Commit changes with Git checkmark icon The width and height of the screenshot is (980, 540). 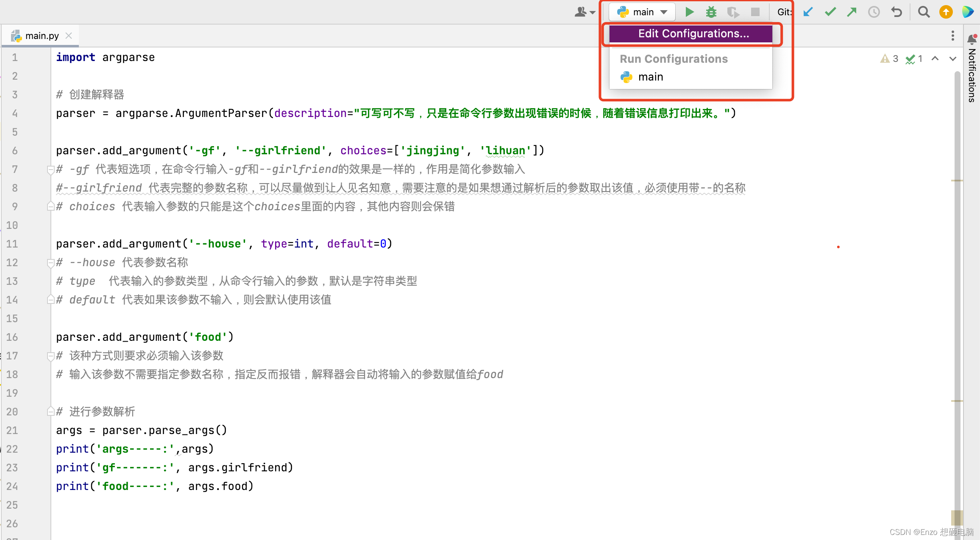[830, 12]
